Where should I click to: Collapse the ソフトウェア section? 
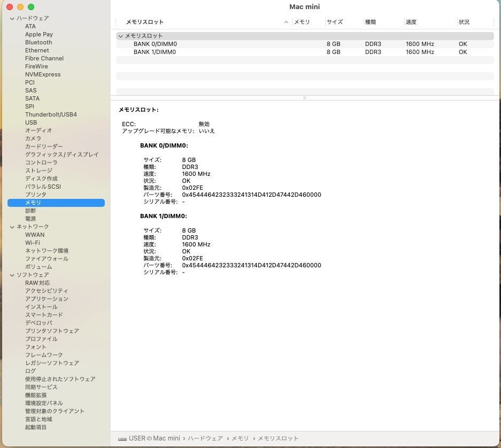click(x=12, y=275)
